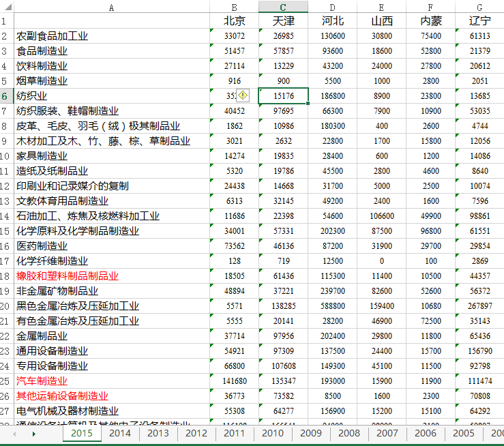Select the cell 化学纤维制造业
Screen dimensions: 504x446
point(112,261)
